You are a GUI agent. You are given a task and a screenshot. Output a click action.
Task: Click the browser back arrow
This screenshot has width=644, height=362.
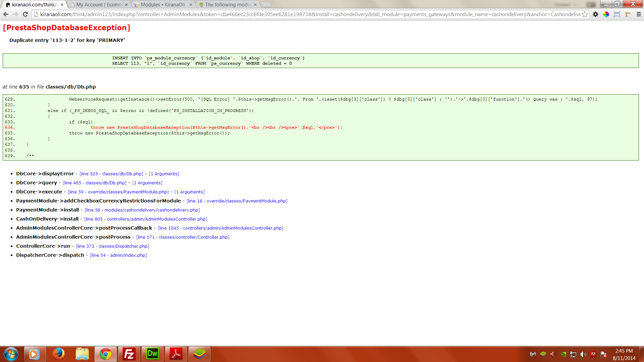point(6,14)
